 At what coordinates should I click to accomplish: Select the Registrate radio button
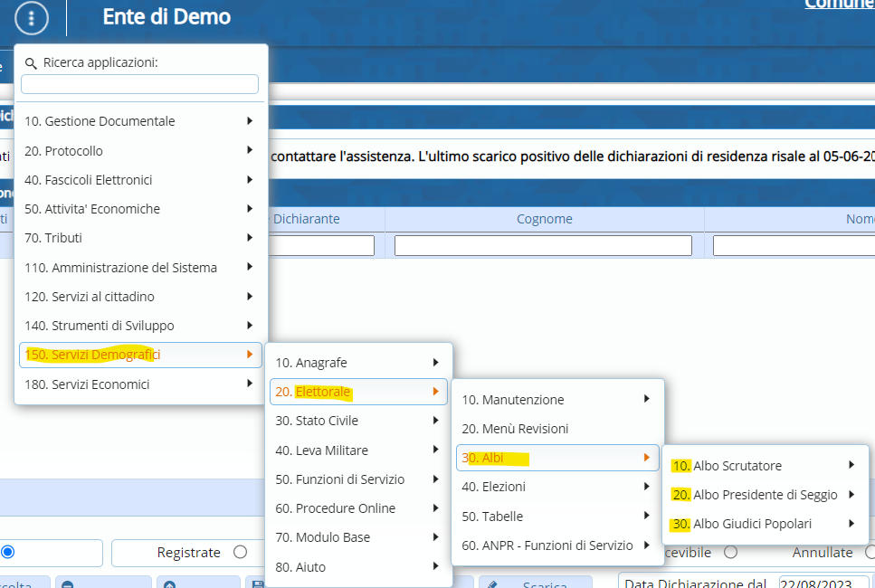click(240, 552)
